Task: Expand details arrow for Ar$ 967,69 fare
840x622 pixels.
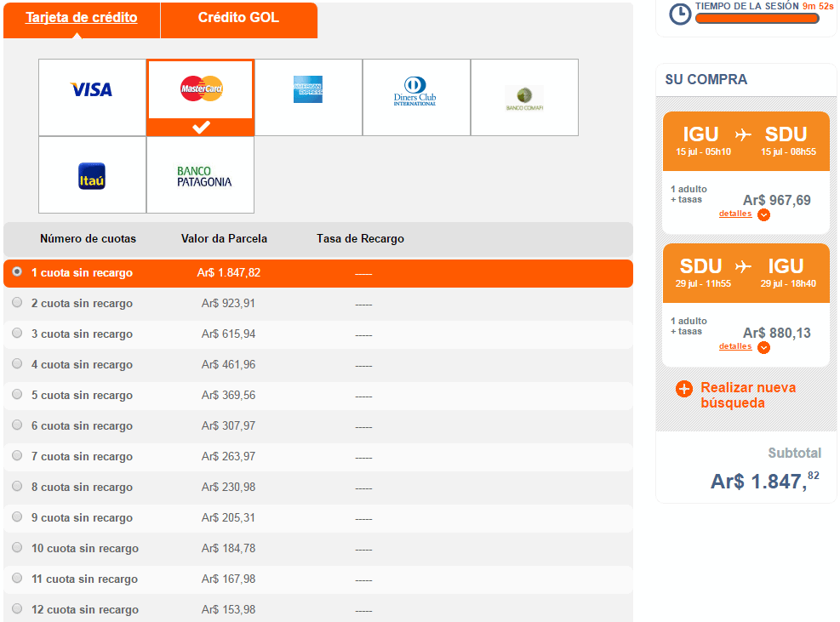Action: (x=764, y=214)
